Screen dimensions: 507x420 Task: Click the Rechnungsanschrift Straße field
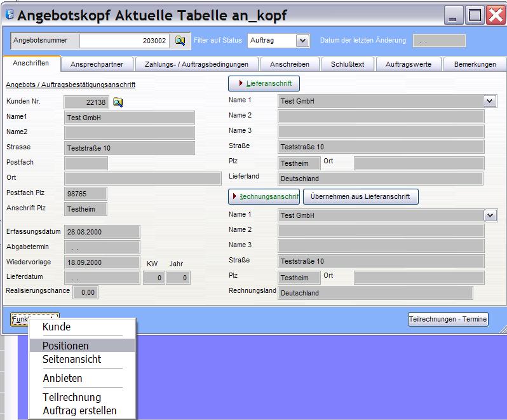click(x=381, y=261)
